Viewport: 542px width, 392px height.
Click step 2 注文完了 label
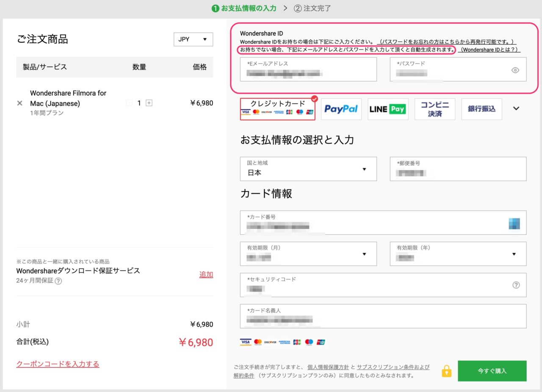pos(312,8)
